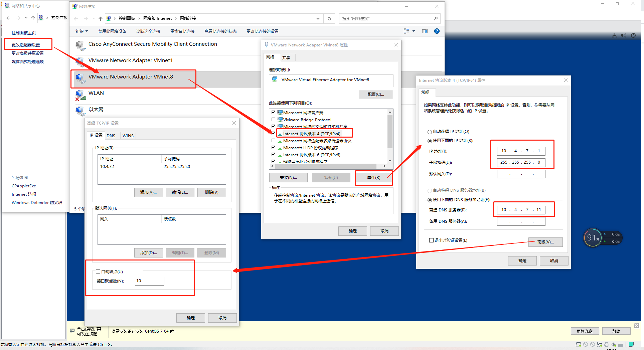
Task: Click network speed monitor widget 91%
Action: (603, 238)
